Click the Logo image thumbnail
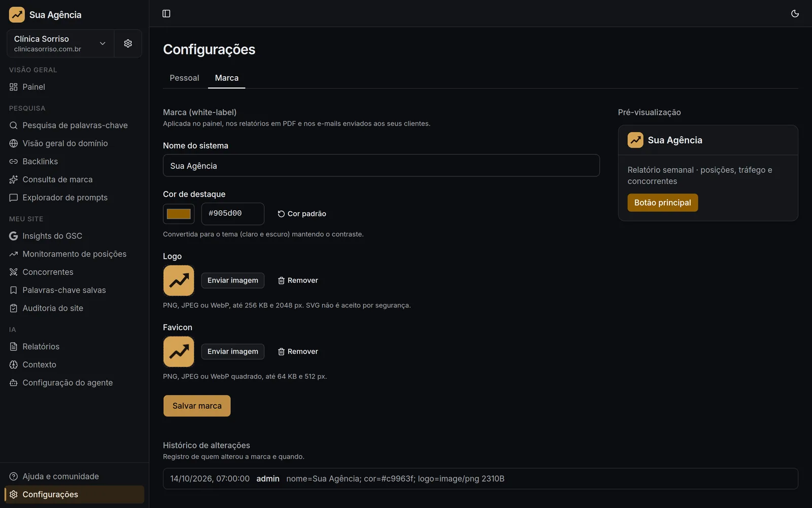 point(179,280)
